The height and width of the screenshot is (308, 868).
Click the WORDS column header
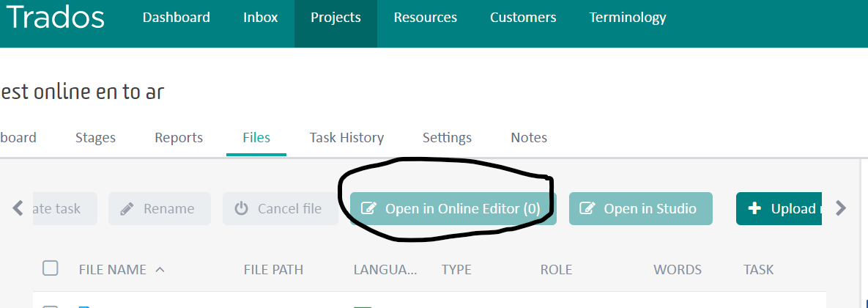coord(677,270)
